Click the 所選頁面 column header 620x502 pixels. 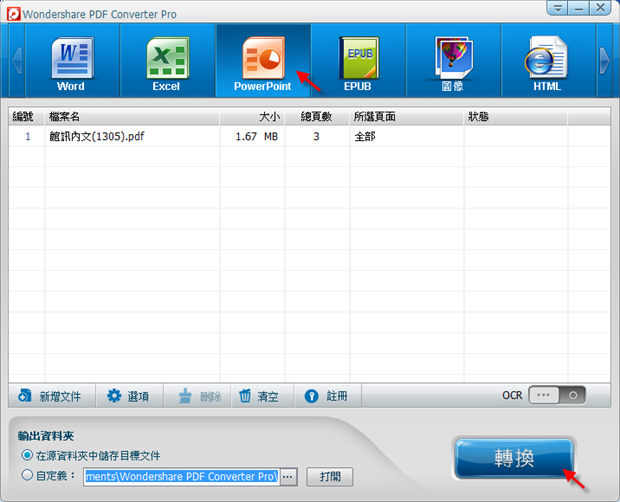tap(406, 117)
